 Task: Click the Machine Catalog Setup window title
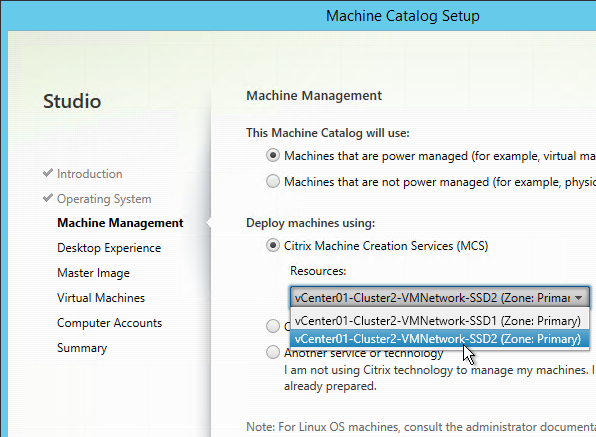pyautogui.click(x=403, y=16)
